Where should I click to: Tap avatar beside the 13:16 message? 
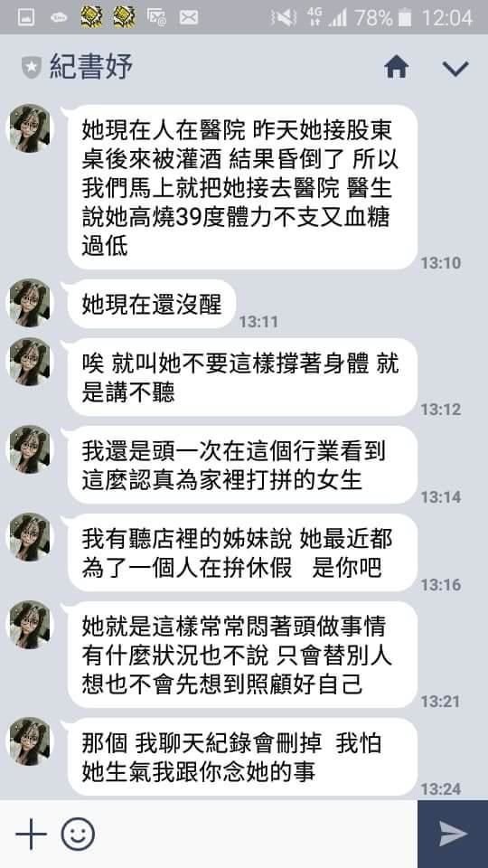pos(29,537)
